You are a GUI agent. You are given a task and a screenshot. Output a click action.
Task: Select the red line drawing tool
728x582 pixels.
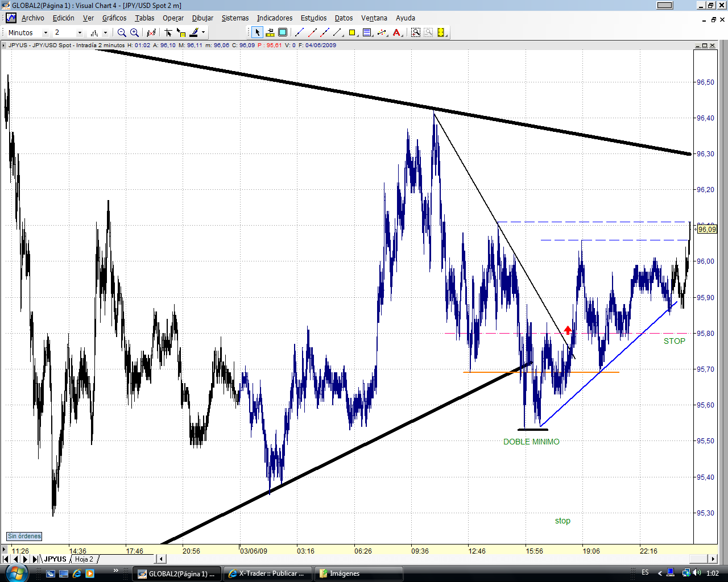[312, 33]
